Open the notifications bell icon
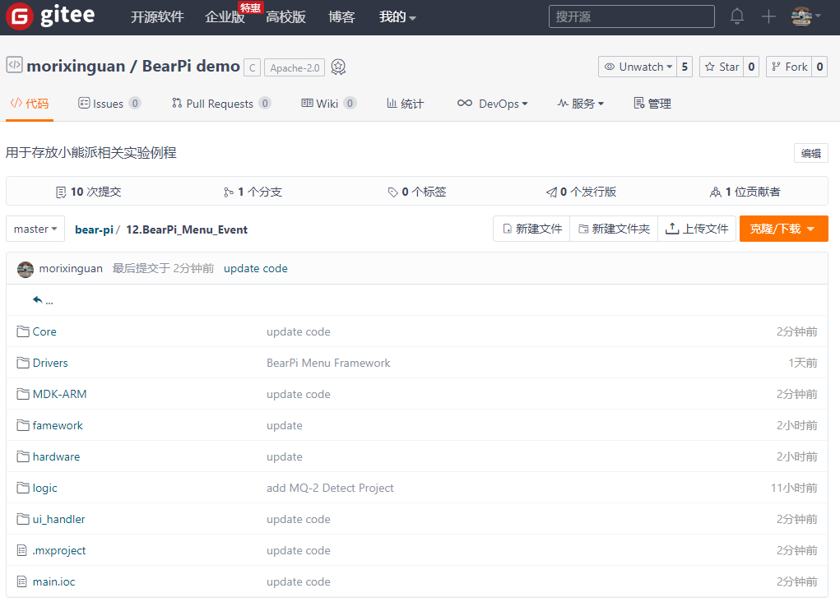The height and width of the screenshot is (616, 840). [x=737, y=16]
